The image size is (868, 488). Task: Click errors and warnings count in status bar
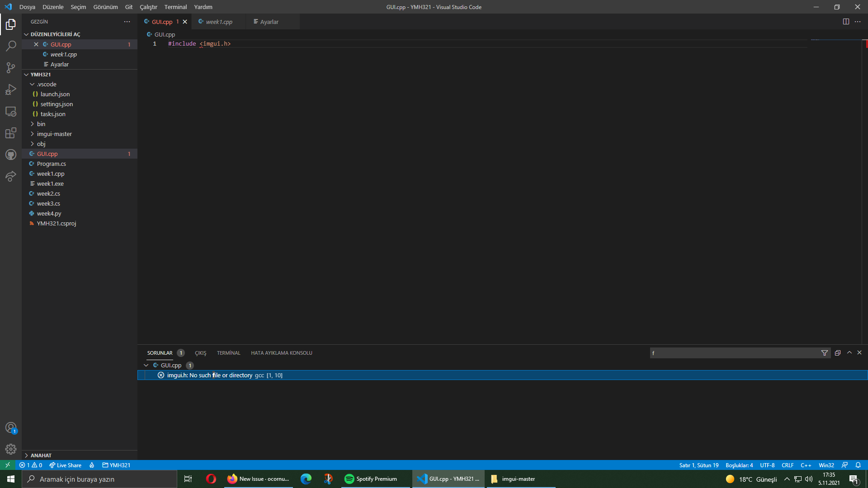pos(31,465)
